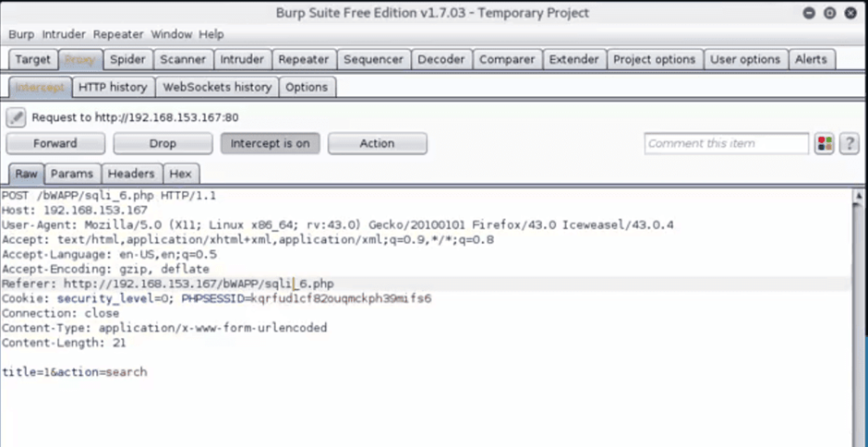This screenshot has height=447, width=868.
Task: Go to the Repeater tool tab
Action: coord(303,59)
